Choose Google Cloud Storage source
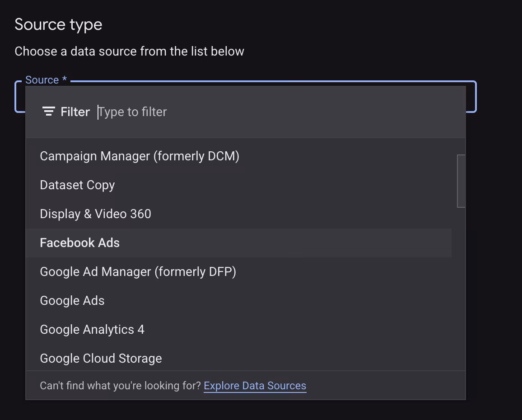The height and width of the screenshot is (420, 522). coord(239,358)
